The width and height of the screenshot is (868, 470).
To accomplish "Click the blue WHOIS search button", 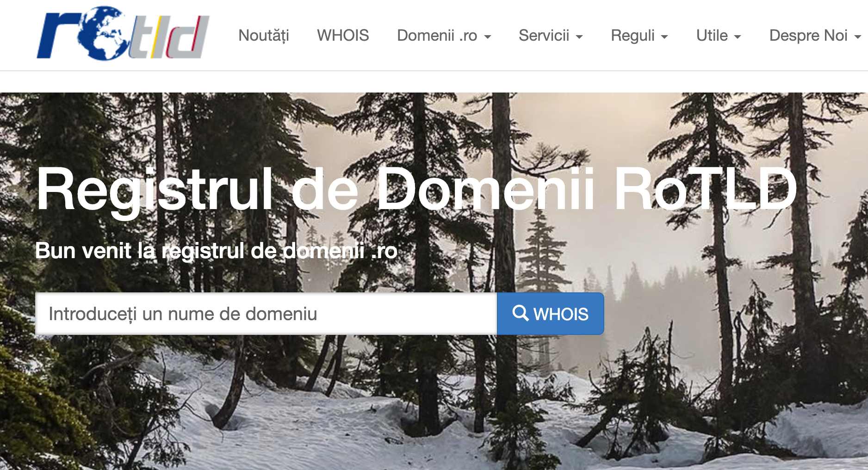I will 550,314.
